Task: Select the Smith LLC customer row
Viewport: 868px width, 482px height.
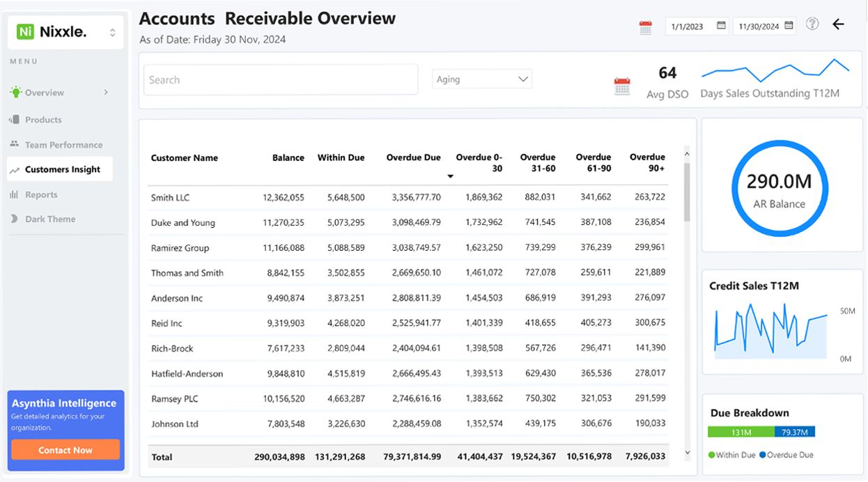Action: coord(408,198)
